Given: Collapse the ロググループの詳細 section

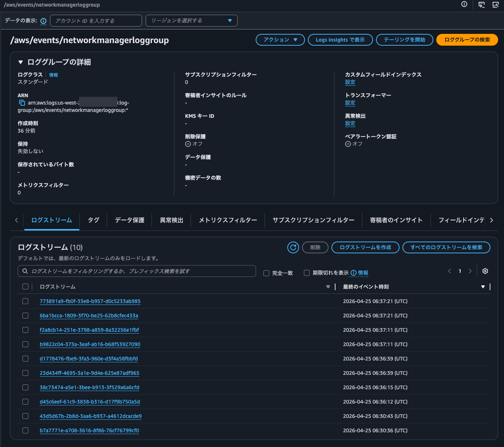Looking at the screenshot, I should pyautogui.click(x=21, y=62).
